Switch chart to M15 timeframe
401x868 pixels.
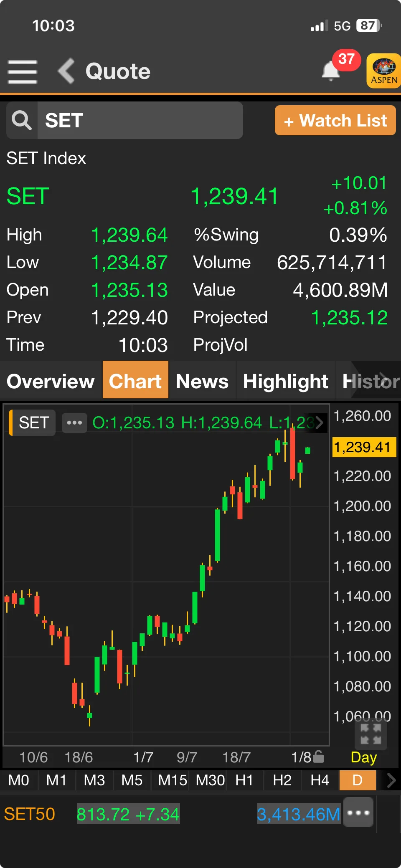tap(172, 780)
